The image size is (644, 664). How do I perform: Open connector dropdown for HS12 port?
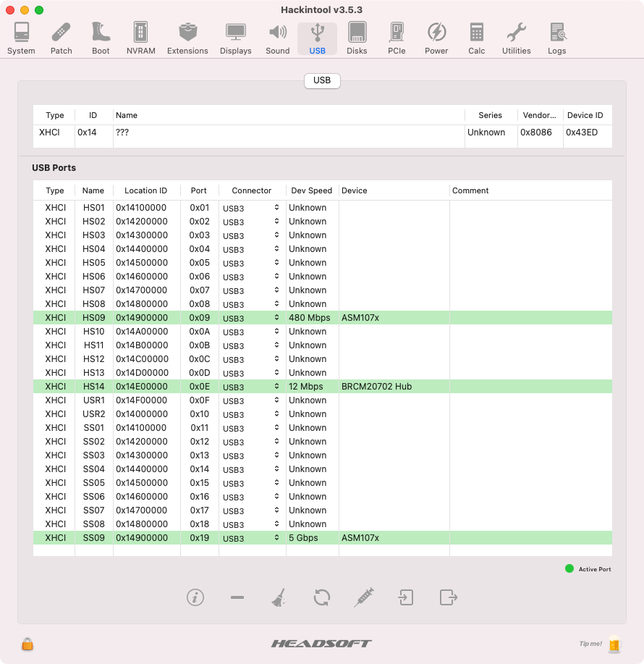tap(251, 359)
